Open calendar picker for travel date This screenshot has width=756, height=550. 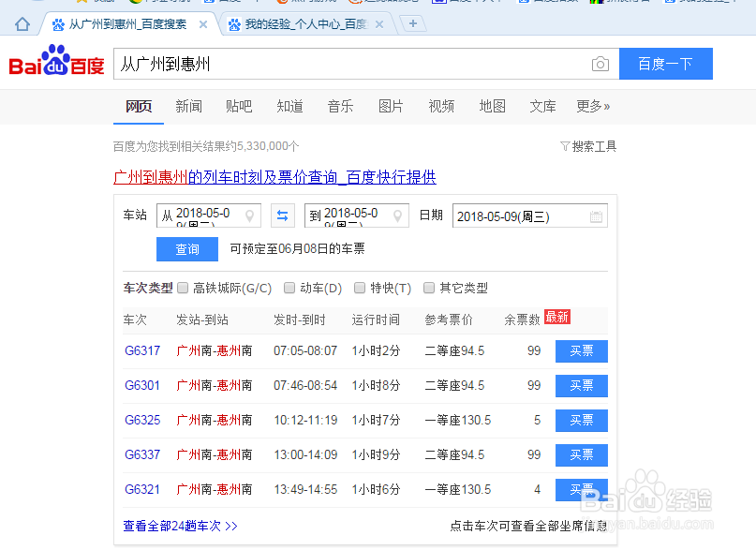[596, 216]
